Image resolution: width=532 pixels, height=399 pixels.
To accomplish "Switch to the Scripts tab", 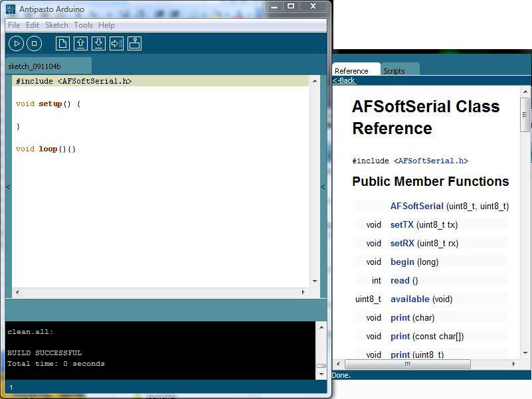I will [400, 69].
